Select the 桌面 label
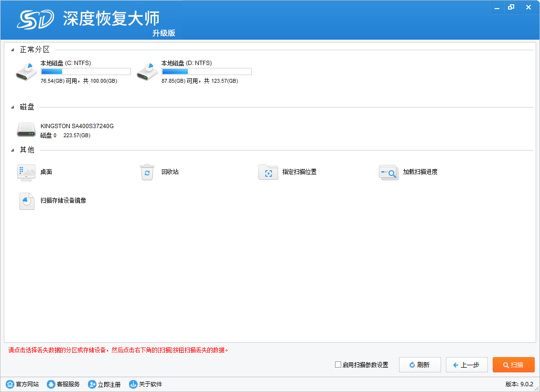 click(46, 172)
